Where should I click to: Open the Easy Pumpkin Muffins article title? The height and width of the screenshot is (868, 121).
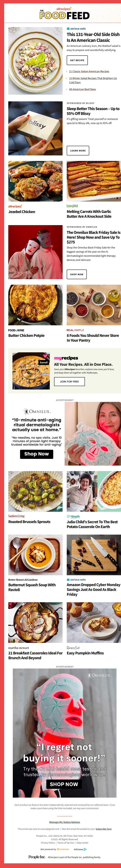(x=85, y=653)
